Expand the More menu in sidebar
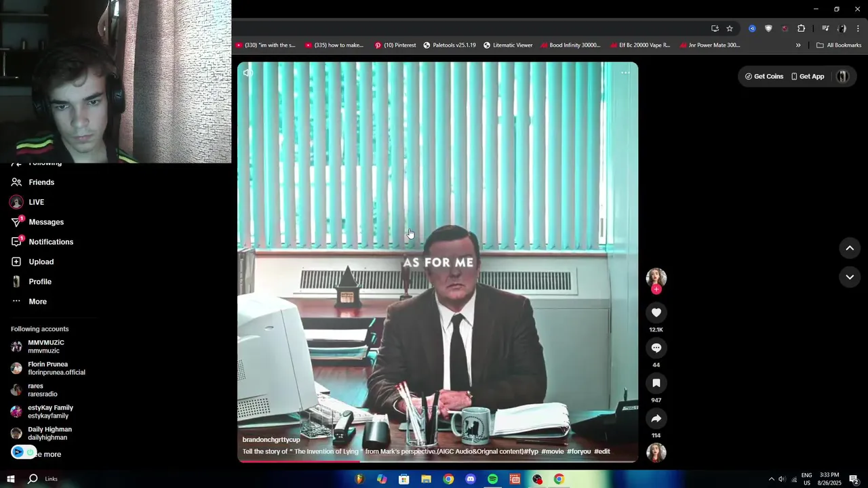The width and height of the screenshot is (868, 488). click(x=37, y=302)
